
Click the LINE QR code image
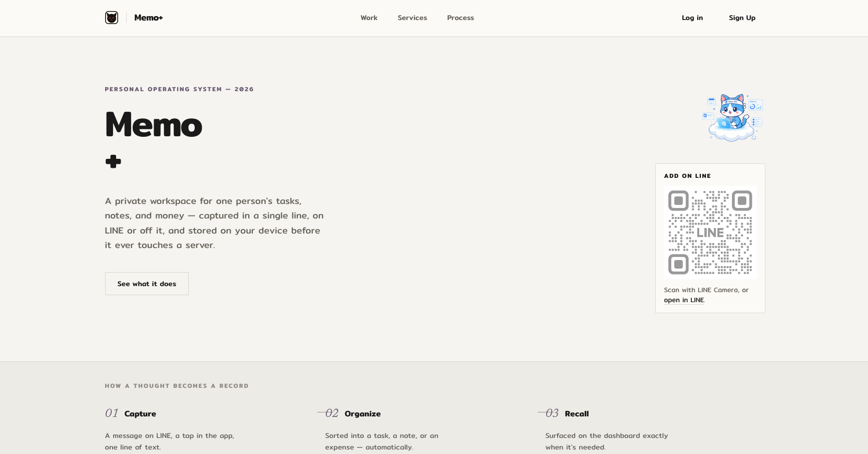point(710,233)
